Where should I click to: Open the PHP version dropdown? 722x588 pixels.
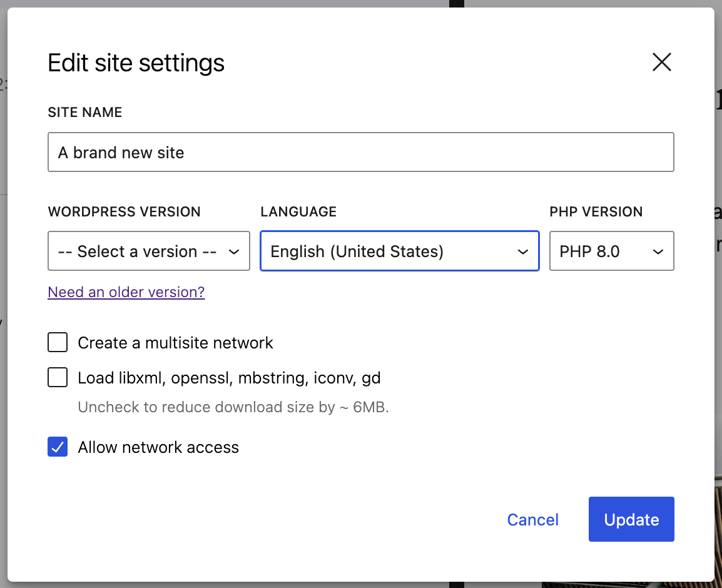pyautogui.click(x=611, y=251)
